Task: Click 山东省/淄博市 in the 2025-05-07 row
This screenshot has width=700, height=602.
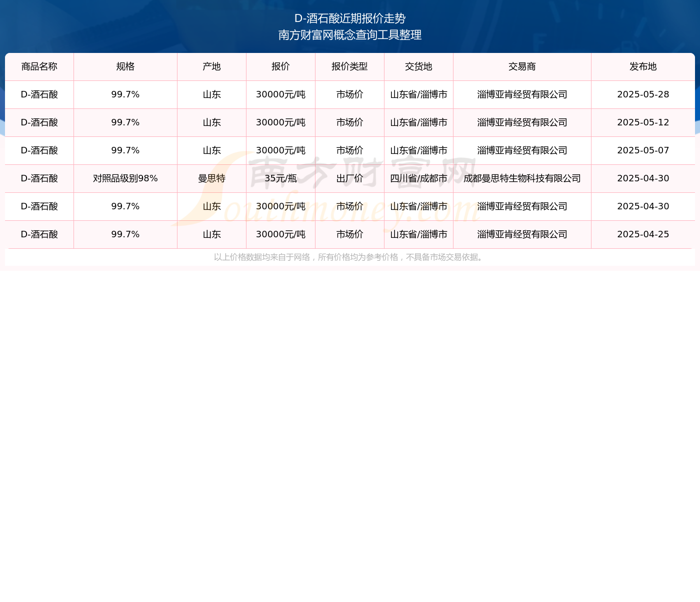Action: pos(419,150)
